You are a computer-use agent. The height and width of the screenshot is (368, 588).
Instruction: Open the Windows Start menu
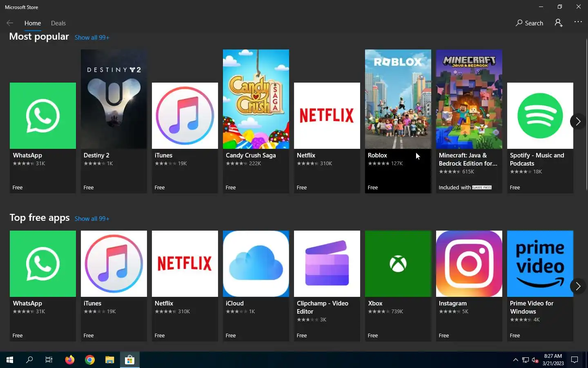[10, 360]
